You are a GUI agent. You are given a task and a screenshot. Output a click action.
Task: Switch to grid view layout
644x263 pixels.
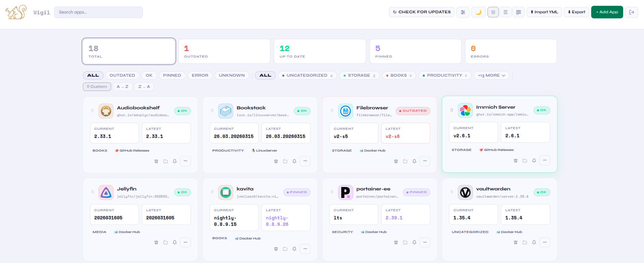pyautogui.click(x=493, y=12)
